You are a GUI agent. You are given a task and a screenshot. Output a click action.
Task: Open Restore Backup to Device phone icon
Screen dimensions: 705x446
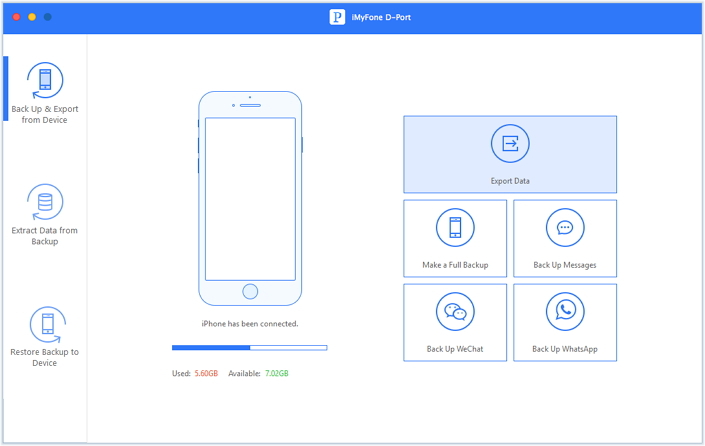click(48, 324)
